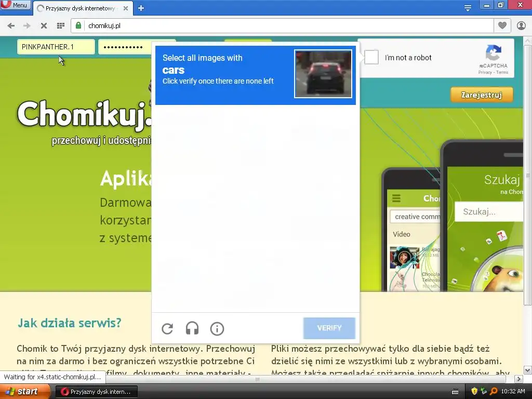
Task: Click the VERIFY button
Action: coord(329,328)
